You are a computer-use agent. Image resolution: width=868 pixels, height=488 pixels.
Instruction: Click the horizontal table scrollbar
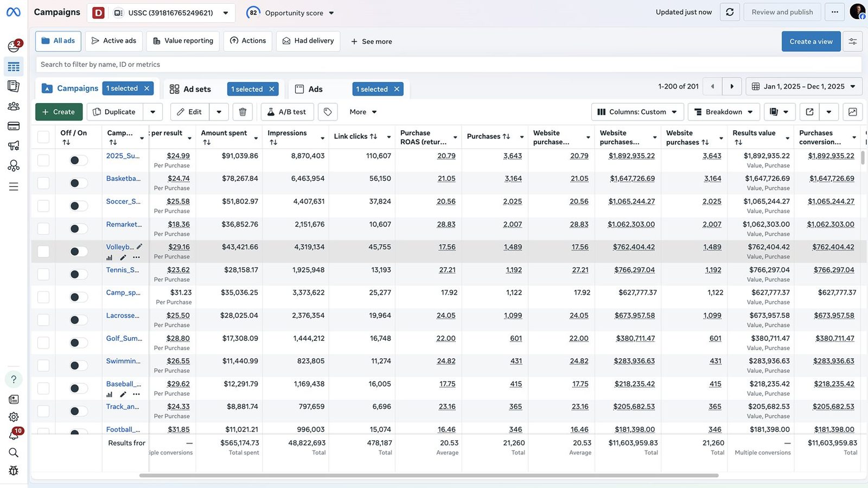(429, 476)
